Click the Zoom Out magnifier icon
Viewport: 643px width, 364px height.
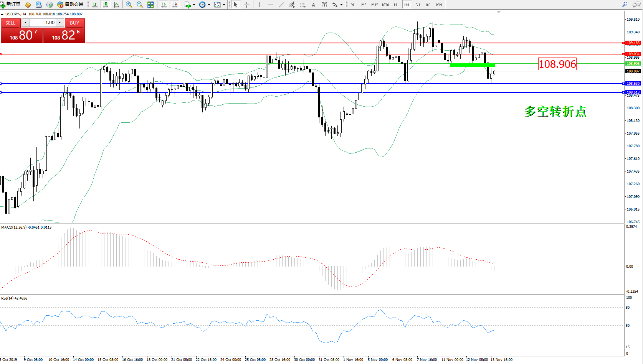140,5
